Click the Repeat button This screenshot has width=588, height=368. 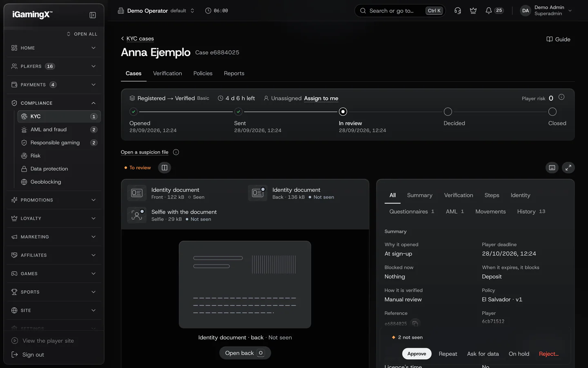click(448, 354)
